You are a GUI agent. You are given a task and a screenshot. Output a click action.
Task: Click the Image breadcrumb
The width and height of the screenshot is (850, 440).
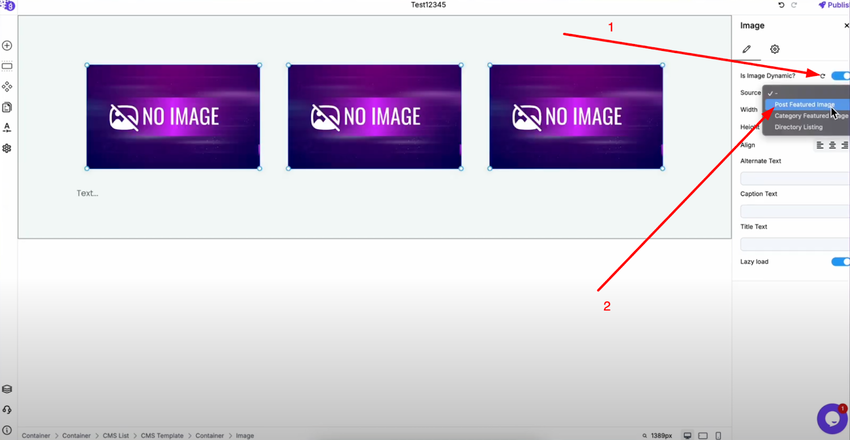click(x=244, y=436)
